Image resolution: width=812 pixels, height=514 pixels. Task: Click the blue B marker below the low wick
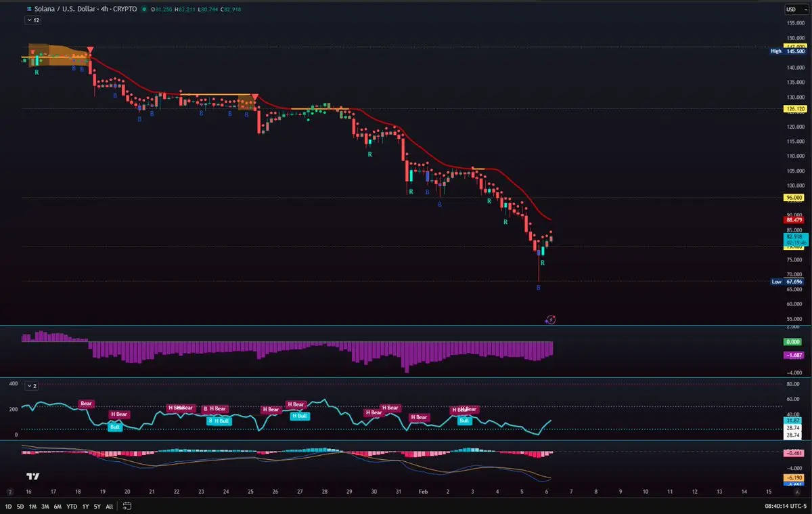tap(539, 288)
